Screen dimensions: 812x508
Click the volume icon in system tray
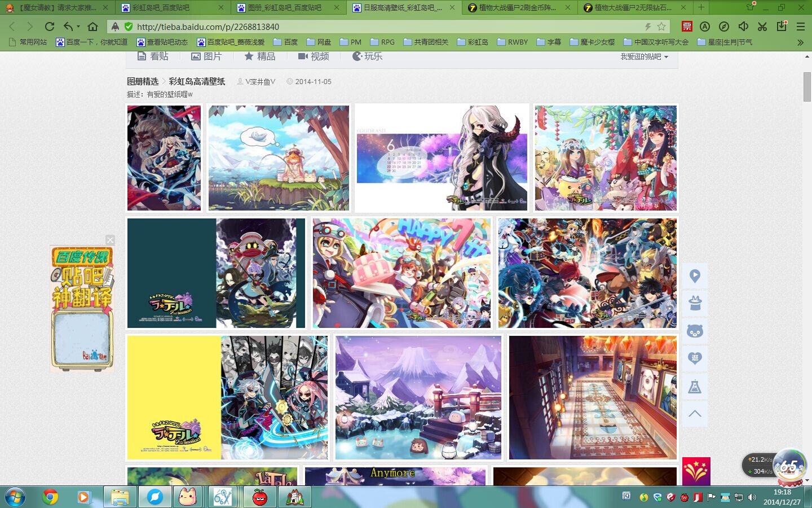(x=752, y=497)
